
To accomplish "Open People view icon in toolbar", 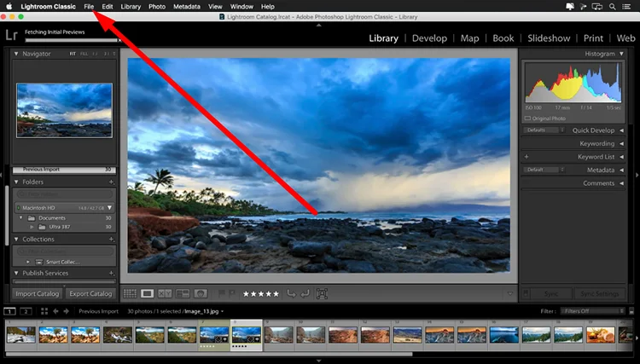I will (x=200, y=293).
